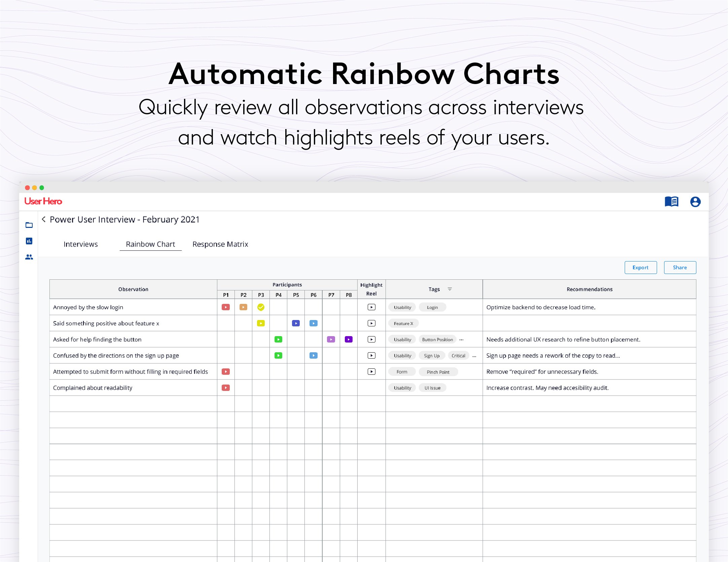Play highlight reel for slow login row
The width and height of the screenshot is (728, 562).
(371, 307)
